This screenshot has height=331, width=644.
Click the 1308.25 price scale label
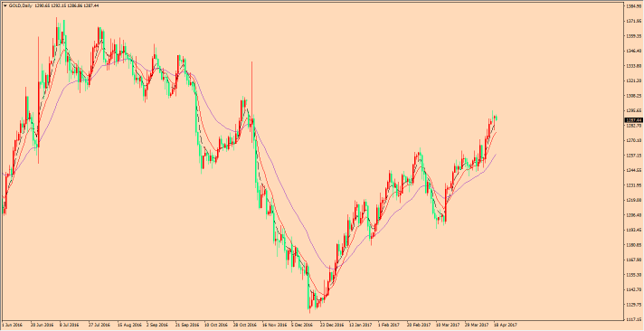coord(635,96)
